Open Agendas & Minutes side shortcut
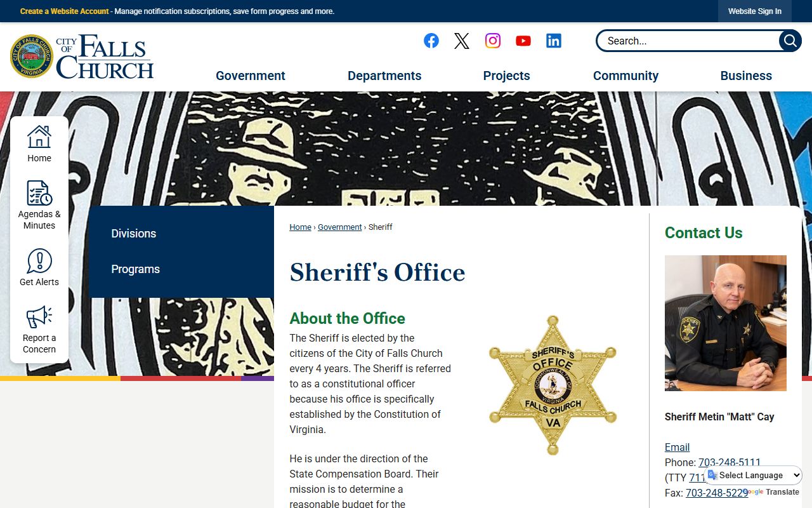 [x=39, y=205]
